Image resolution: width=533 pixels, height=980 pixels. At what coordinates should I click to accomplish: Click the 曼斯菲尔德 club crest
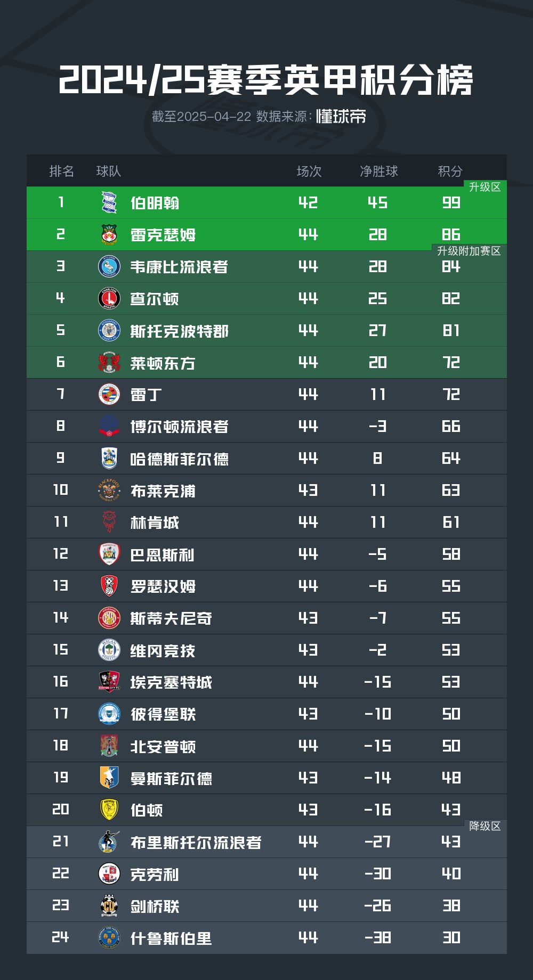click(x=109, y=778)
